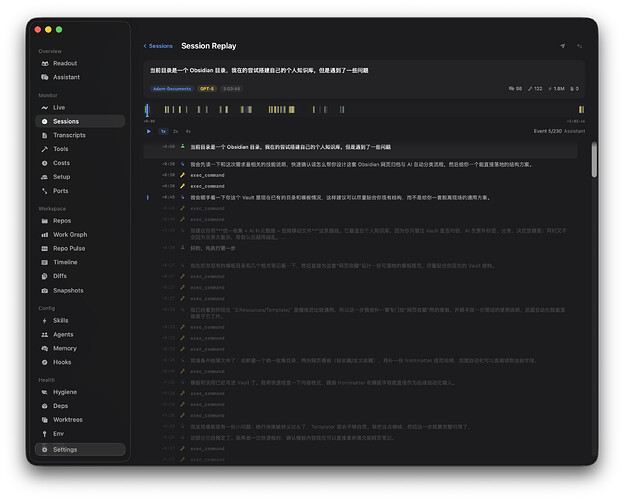
Task: Click the Event 5/230 counter
Action: click(x=548, y=131)
